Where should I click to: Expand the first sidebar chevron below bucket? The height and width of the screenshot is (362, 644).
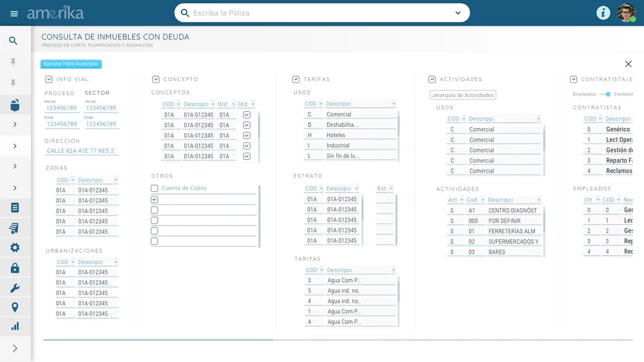click(x=15, y=124)
